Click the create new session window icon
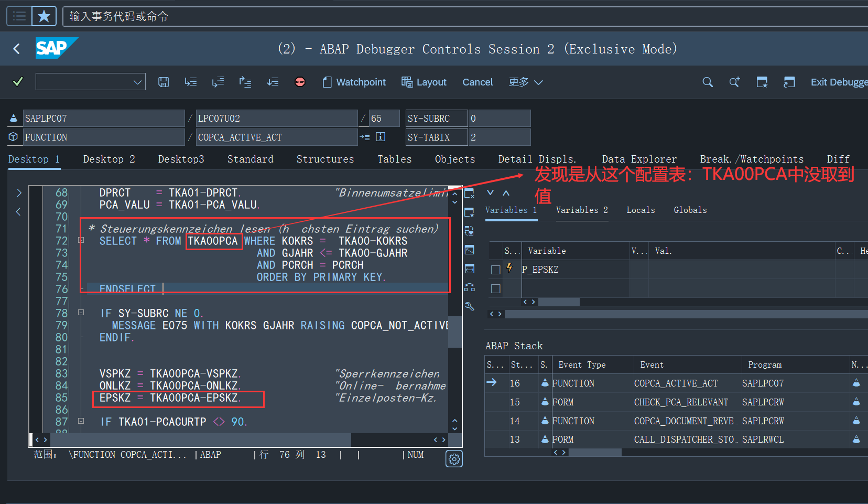Image resolution: width=868 pixels, height=504 pixels. point(762,82)
